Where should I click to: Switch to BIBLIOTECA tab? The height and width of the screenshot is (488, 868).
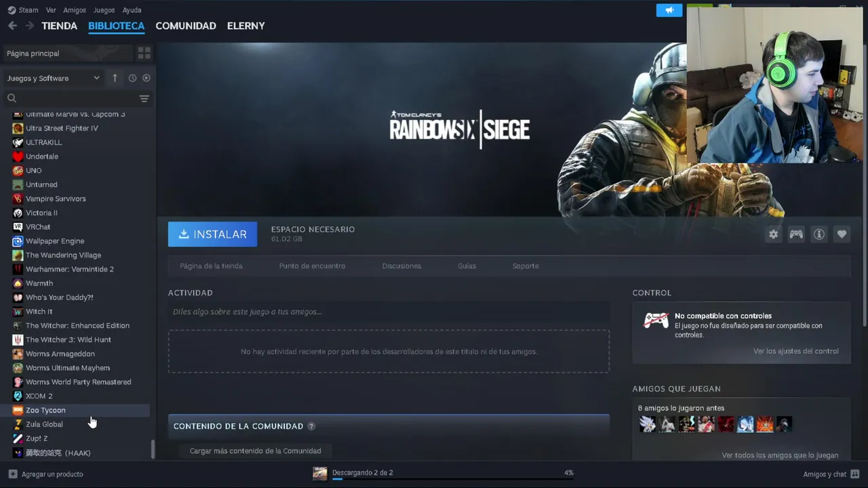[116, 26]
